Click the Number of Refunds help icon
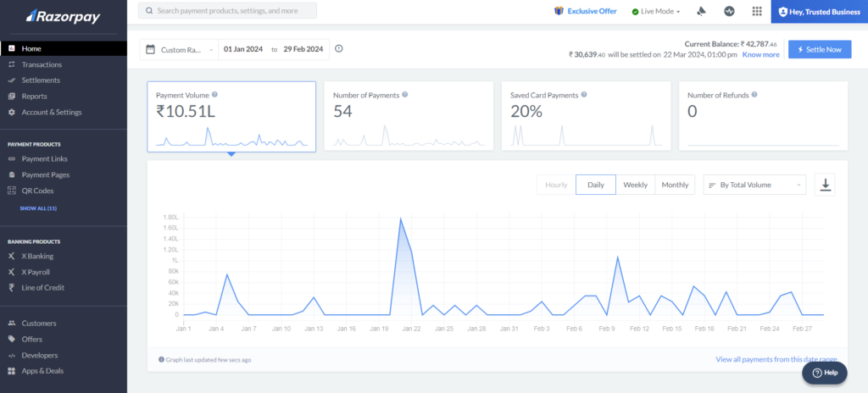 pyautogui.click(x=754, y=95)
